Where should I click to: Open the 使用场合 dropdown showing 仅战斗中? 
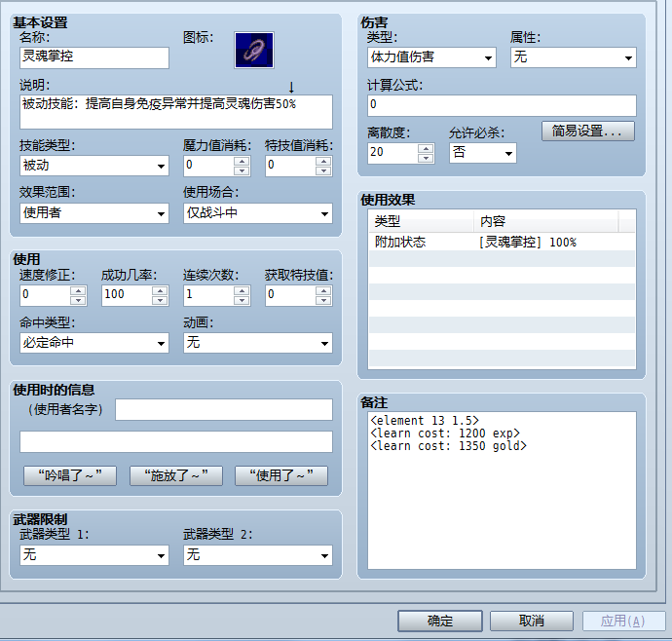[x=258, y=213]
